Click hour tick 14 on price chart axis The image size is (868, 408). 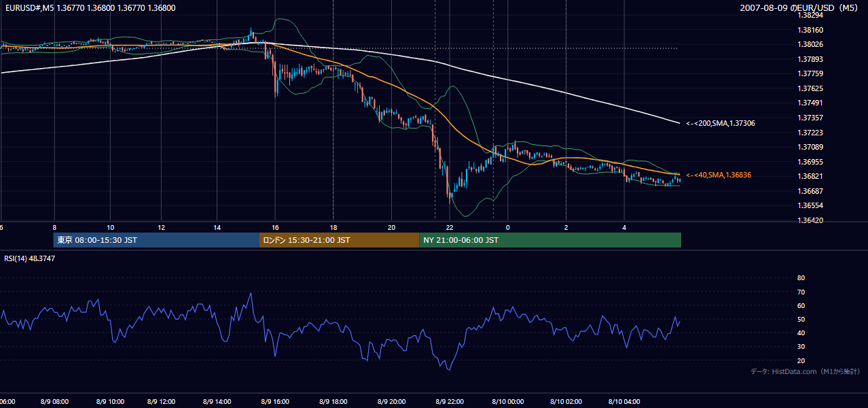click(x=217, y=227)
